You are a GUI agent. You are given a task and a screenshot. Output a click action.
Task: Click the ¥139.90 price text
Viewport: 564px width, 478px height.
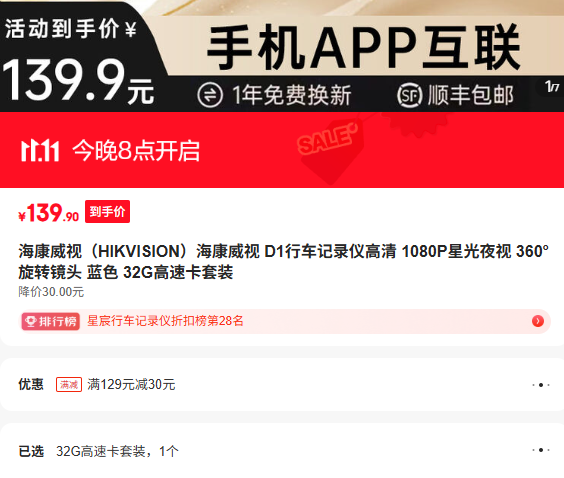point(49,213)
